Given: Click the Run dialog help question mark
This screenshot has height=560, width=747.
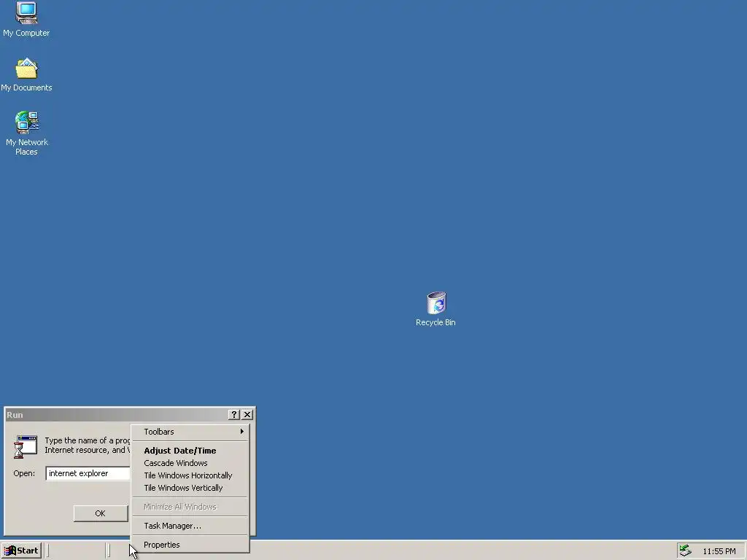Looking at the screenshot, I should (x=234, y=415).
